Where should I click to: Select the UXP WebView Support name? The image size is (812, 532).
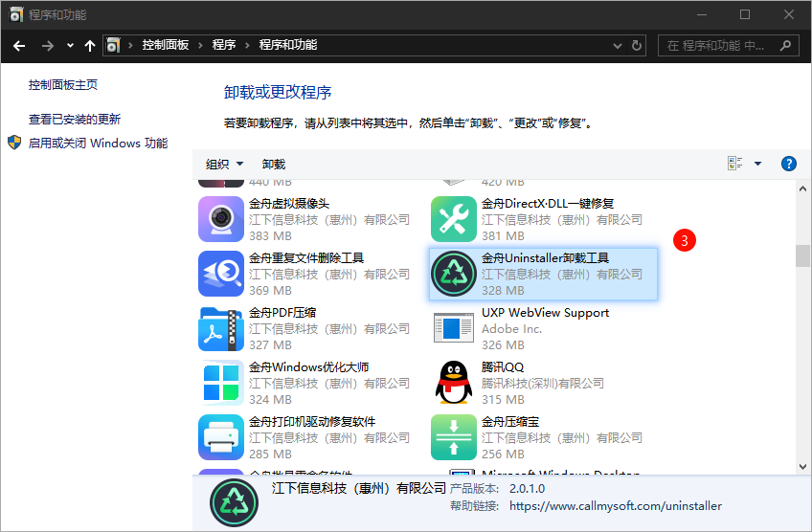[x=545, y=313]
